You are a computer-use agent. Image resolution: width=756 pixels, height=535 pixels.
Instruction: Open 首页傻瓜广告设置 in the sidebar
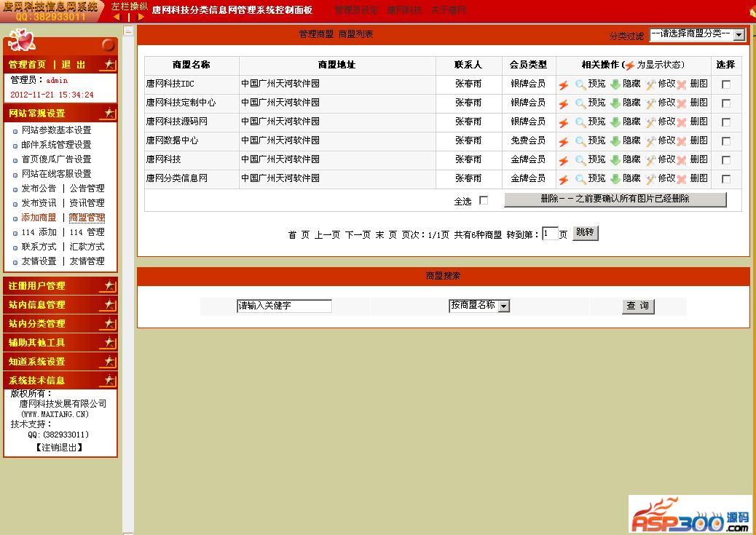click(x=56, y=159)
